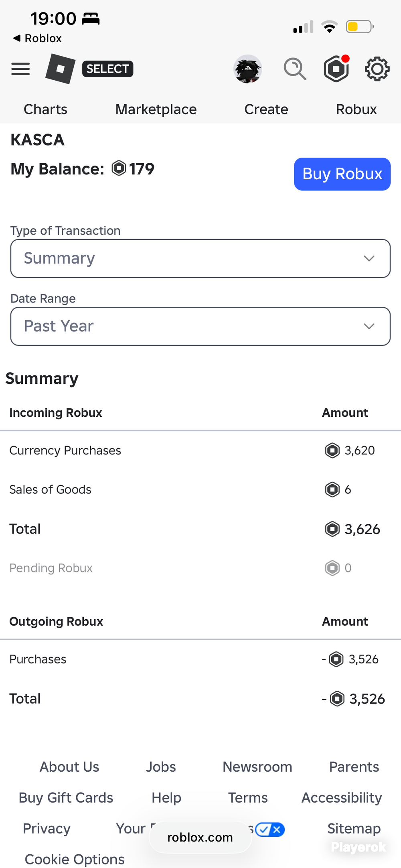
Task: Open the Robux tab
Action: (x=356, y=109)
